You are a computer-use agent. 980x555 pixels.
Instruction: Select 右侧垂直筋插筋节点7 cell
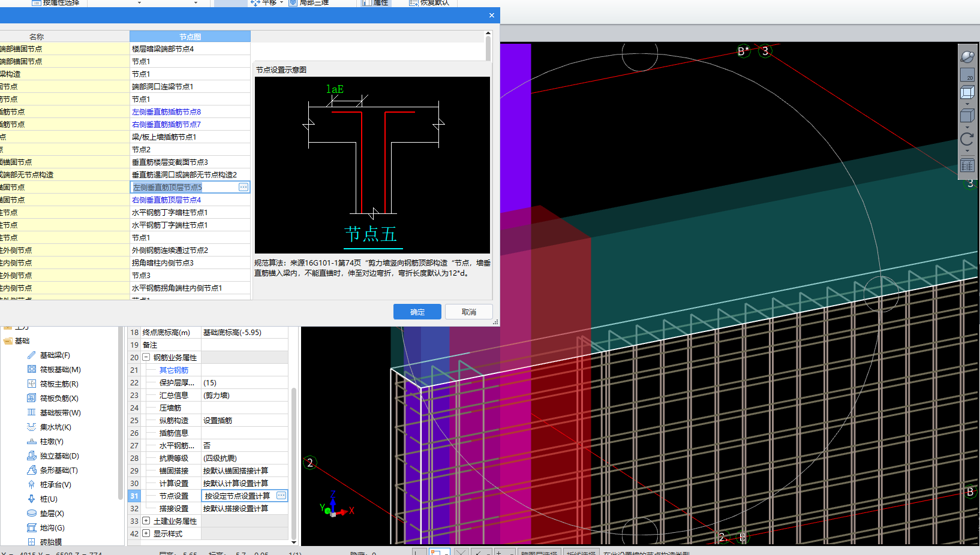tap(190, 125)
